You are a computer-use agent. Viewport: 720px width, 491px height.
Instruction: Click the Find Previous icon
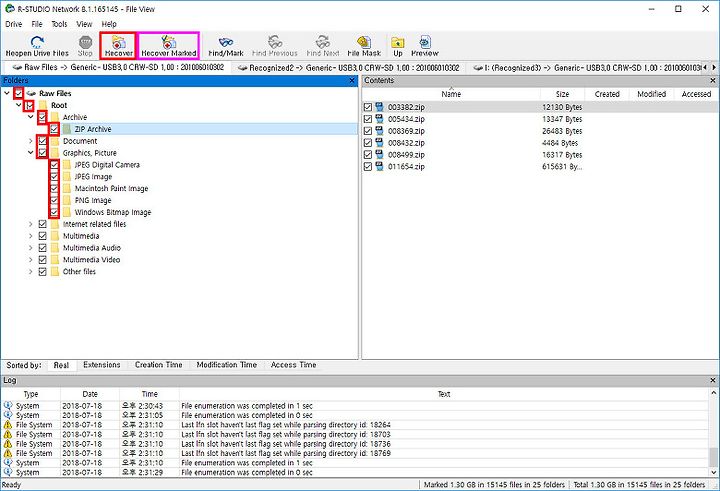pyautogui.click(x=275, y=43)
